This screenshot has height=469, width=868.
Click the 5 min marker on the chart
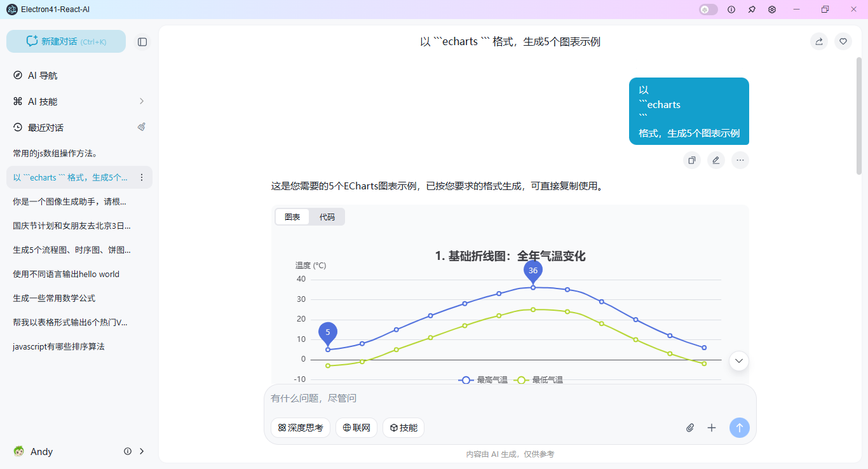(328, 333)
